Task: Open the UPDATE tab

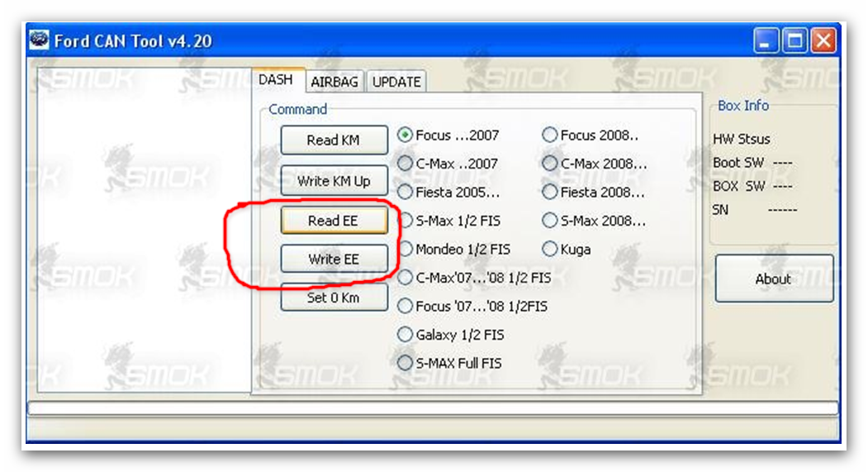Action: (396, 82)
